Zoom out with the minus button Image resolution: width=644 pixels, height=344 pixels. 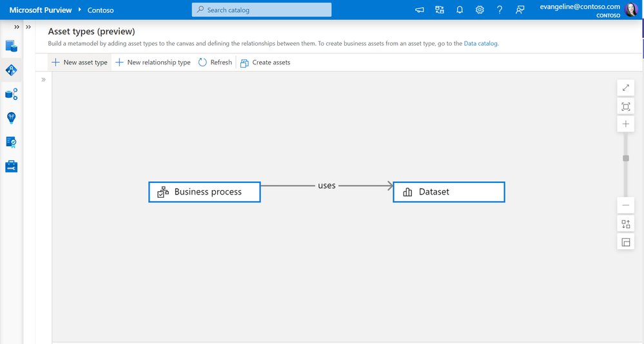tap(625, 205)
